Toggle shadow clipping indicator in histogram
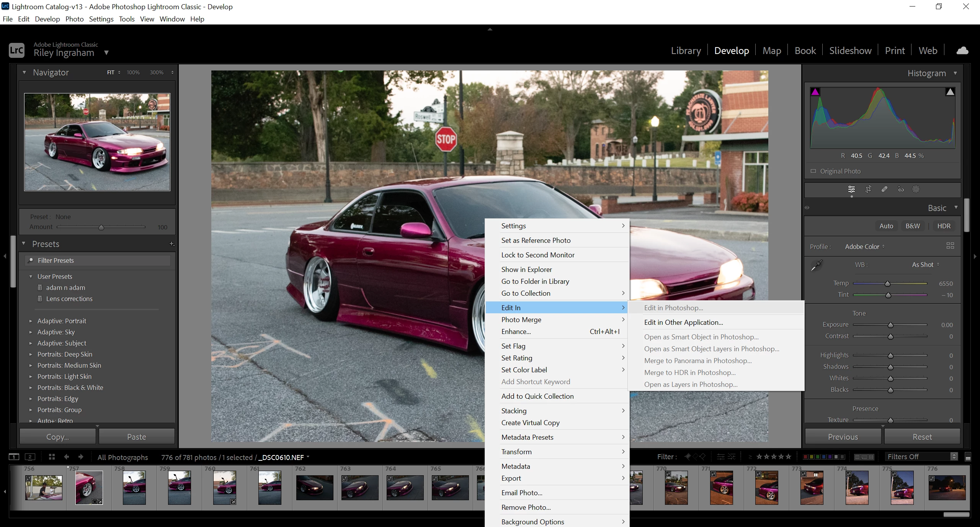The image size is (980, 527). coord(815,92)
